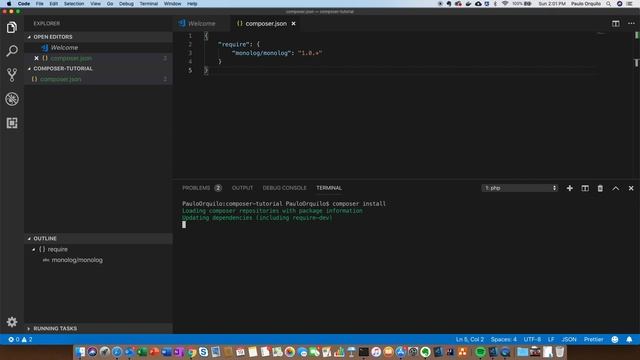The image size is (640, 360).
Task: Go to line via 'Ln 5, Col 2'
Action: pyautogui.click(x=470, y=339)
